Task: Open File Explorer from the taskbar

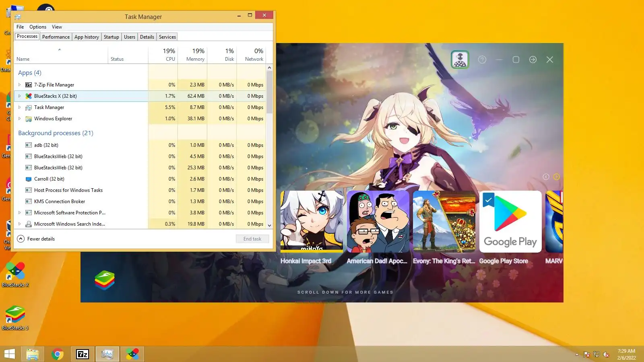Action: click(33, 354)
